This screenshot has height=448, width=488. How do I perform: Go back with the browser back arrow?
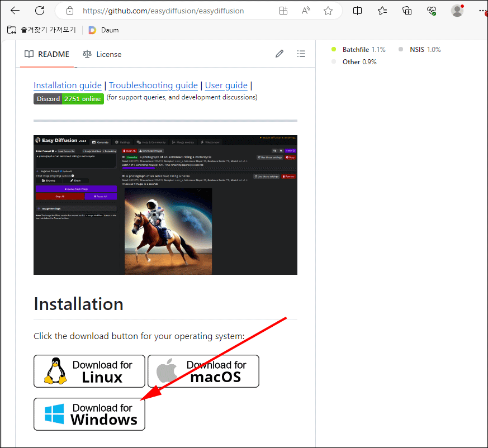[15, 11]
